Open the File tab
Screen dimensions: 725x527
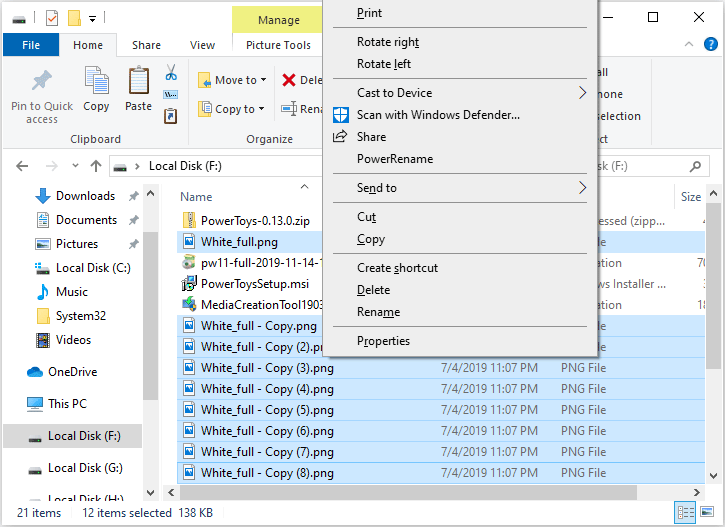pyautogui.click(x=31, y=45)
